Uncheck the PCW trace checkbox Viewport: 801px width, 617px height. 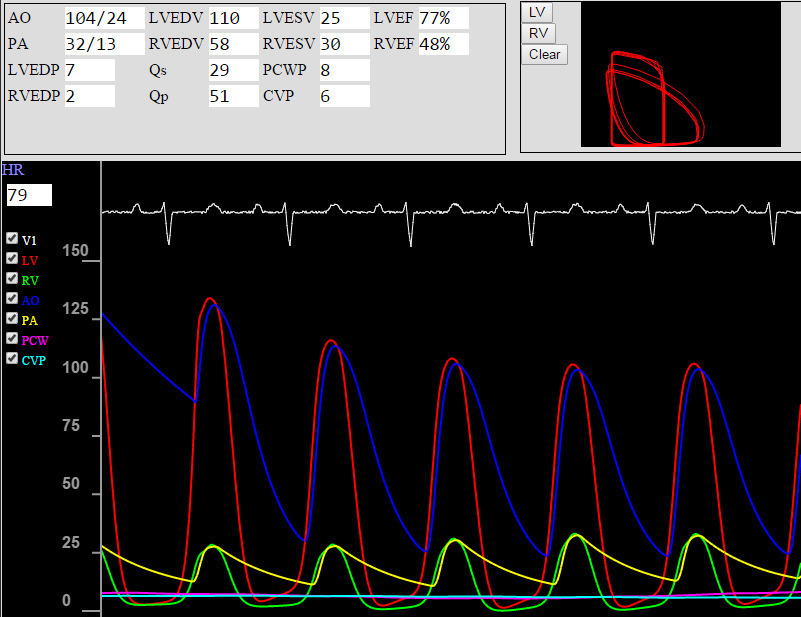click(12, 339)
